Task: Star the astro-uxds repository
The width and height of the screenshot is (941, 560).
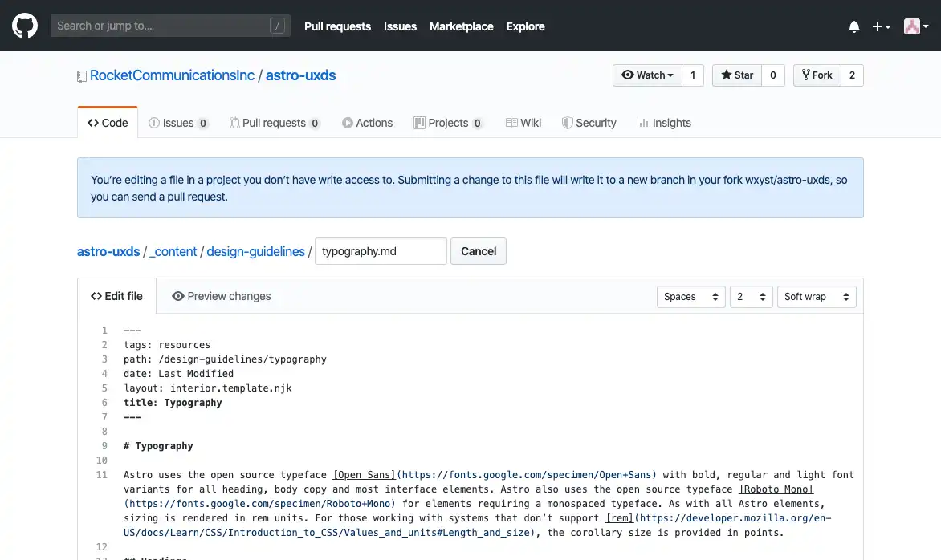Action: pos(735,75)
